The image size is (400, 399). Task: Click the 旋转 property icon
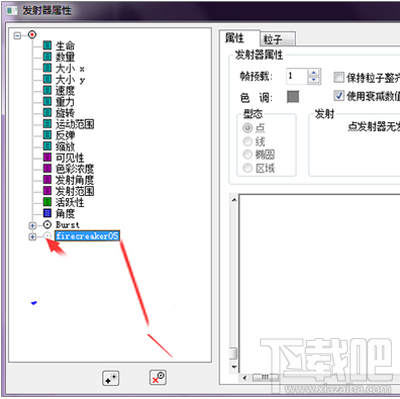pos(47,112)
